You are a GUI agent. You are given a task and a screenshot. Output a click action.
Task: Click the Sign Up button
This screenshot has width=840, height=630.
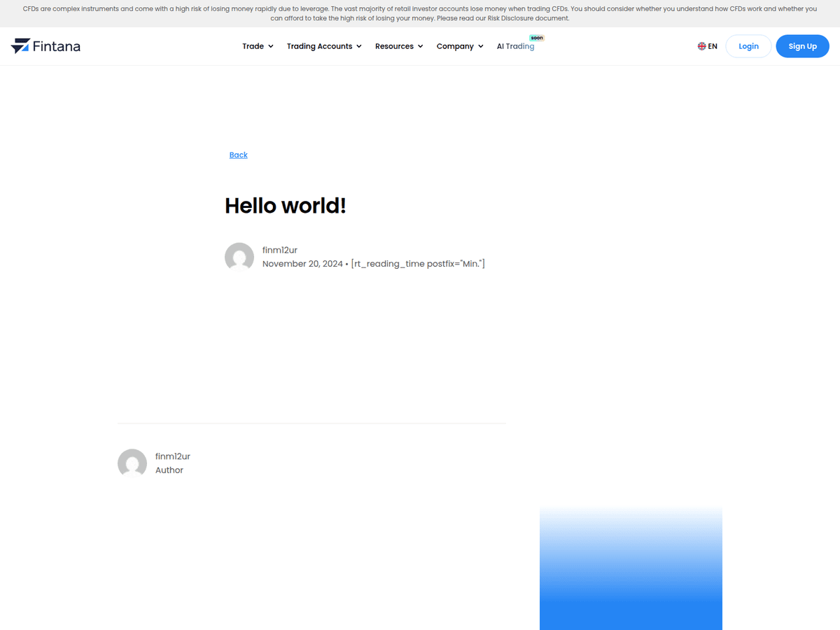[x=802, y=46]
